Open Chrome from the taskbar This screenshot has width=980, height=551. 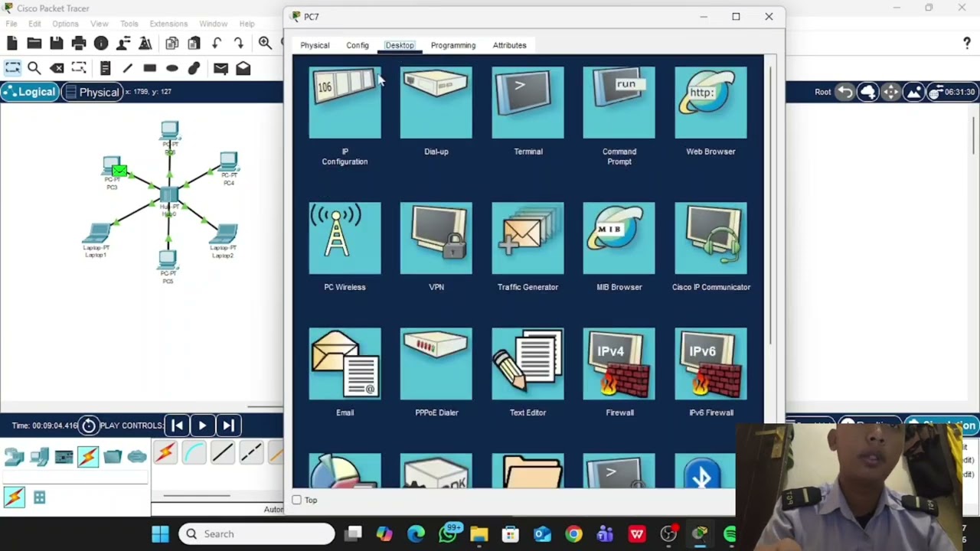pos(573,533)
